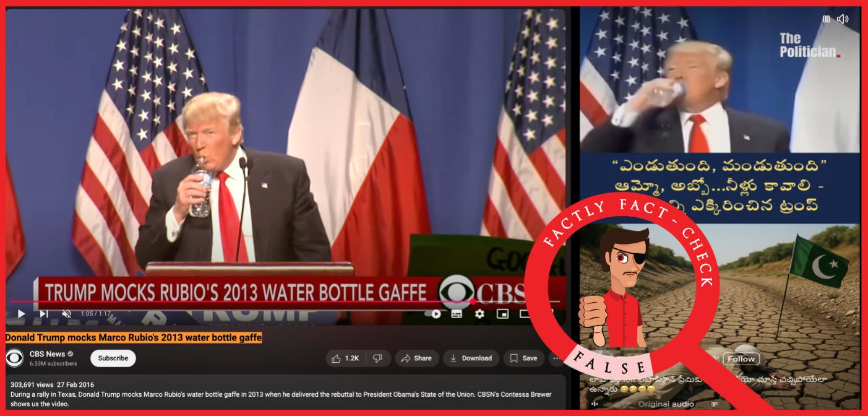Pause the reel on the right
The image size is (868, 416).
827,19
